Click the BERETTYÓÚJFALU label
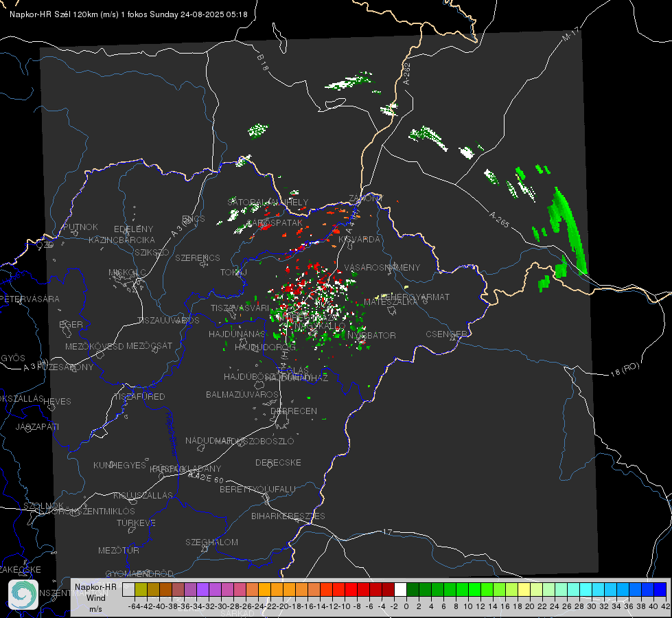 click(x=257, y=489)
